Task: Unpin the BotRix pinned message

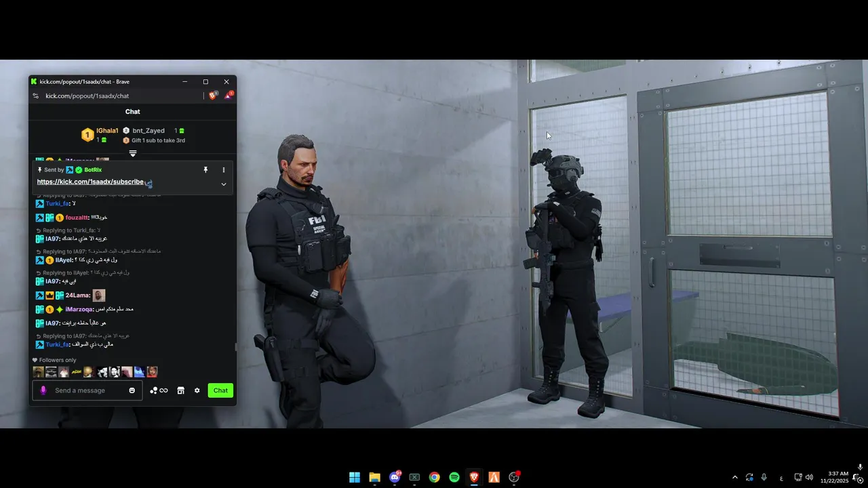Action: pos(205,169)
